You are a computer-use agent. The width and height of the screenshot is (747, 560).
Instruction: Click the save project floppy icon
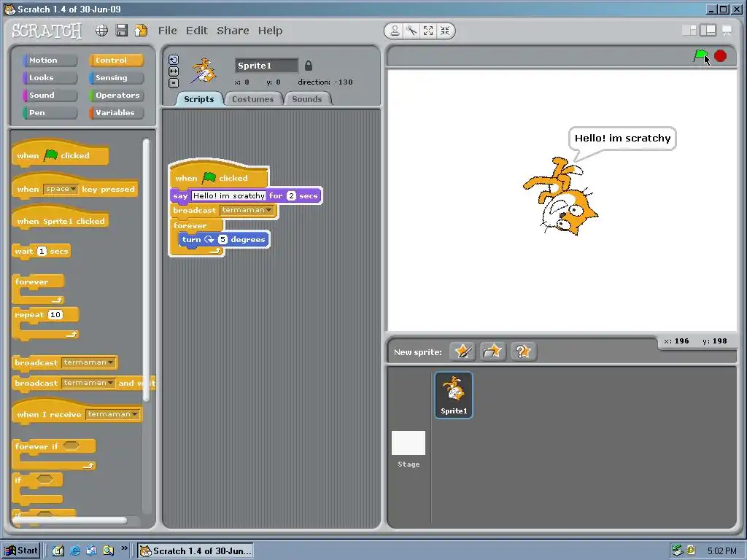point(122,31)
